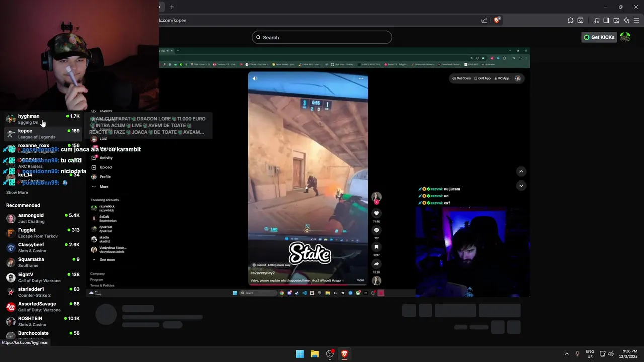Click starladder1's channel avatar
Image resolution: width=644 pixels, height=362 pixels.
coord(11,292)
